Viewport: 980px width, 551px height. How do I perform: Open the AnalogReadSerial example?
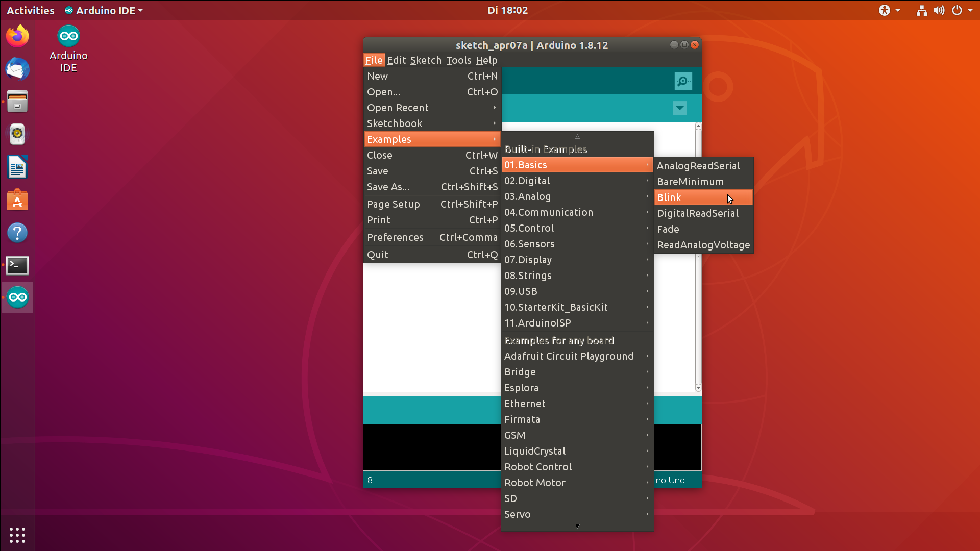click(703, 166)
